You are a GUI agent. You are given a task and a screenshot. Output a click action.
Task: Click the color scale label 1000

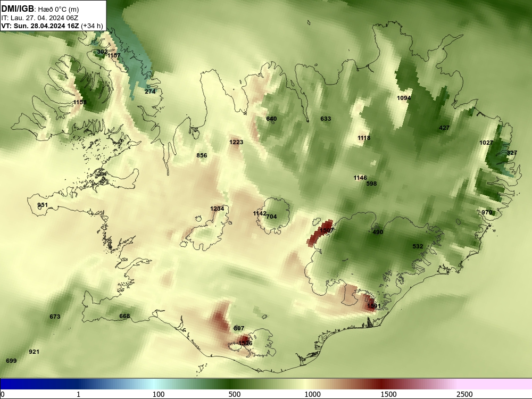tap(312, 394)
